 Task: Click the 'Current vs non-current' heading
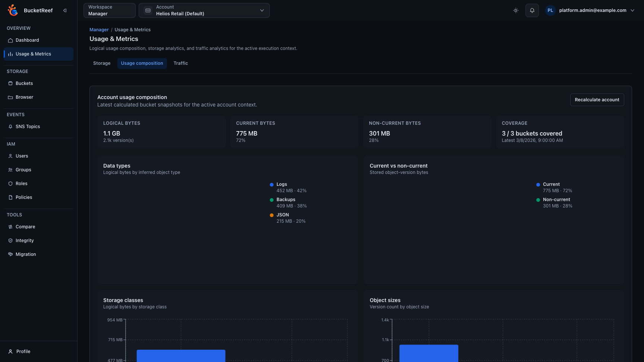[399, 166]
